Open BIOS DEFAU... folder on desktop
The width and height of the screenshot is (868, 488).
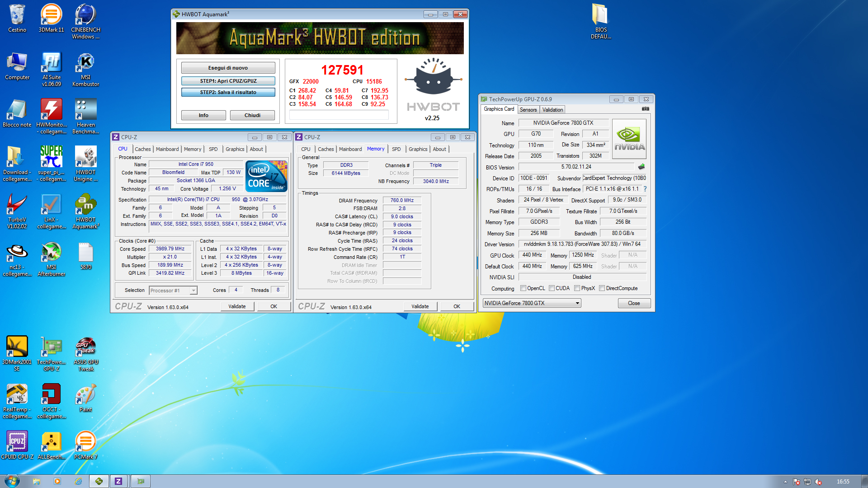[600, 21]
